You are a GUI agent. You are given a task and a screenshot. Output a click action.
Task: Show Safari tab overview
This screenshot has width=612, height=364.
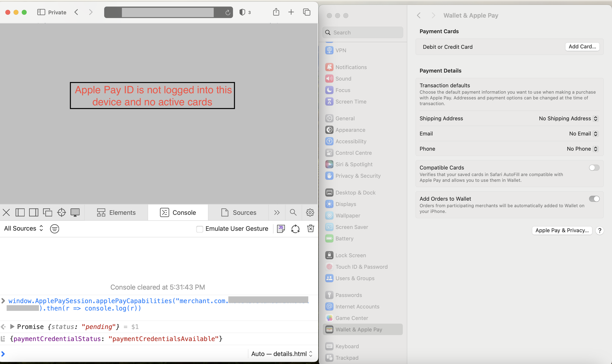[307, 12]
